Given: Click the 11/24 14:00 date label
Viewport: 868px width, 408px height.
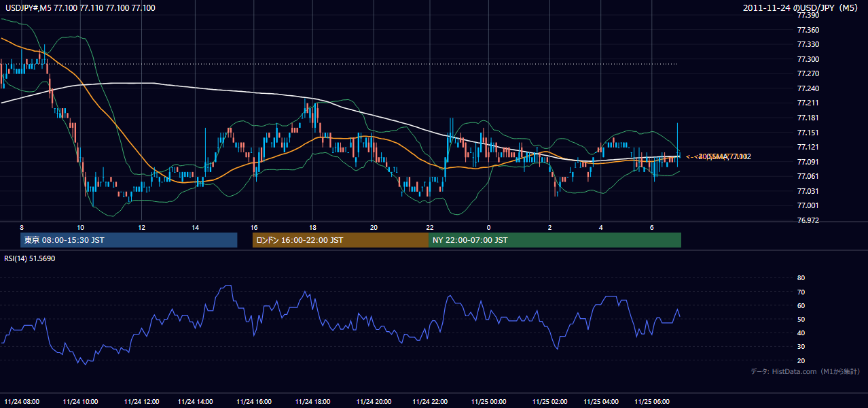Looking at the screenshot, I should point(196,402).
